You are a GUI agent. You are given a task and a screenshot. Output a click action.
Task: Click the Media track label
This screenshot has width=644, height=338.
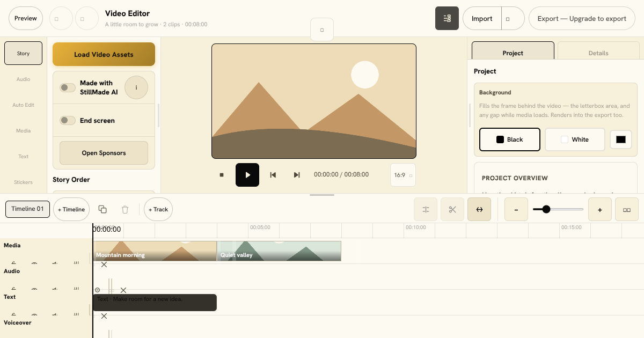(x=12, y=245)
